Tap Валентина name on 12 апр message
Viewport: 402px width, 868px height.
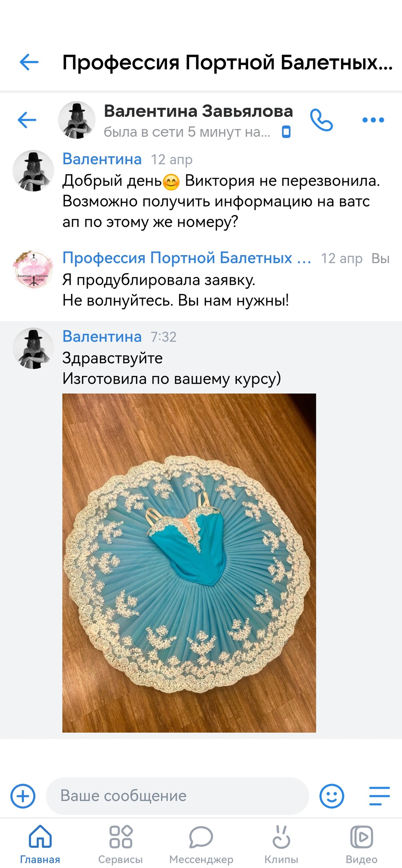[x=102, y=159]
